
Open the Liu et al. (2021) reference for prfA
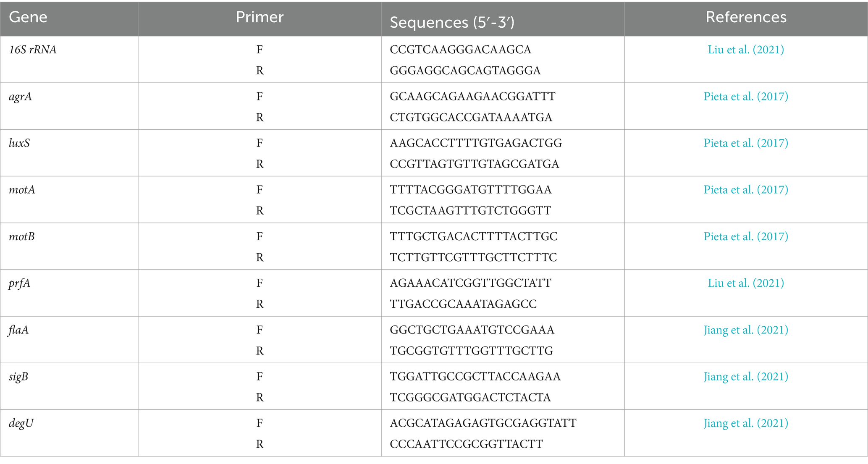pyautogui.click(x=746, y=283)
